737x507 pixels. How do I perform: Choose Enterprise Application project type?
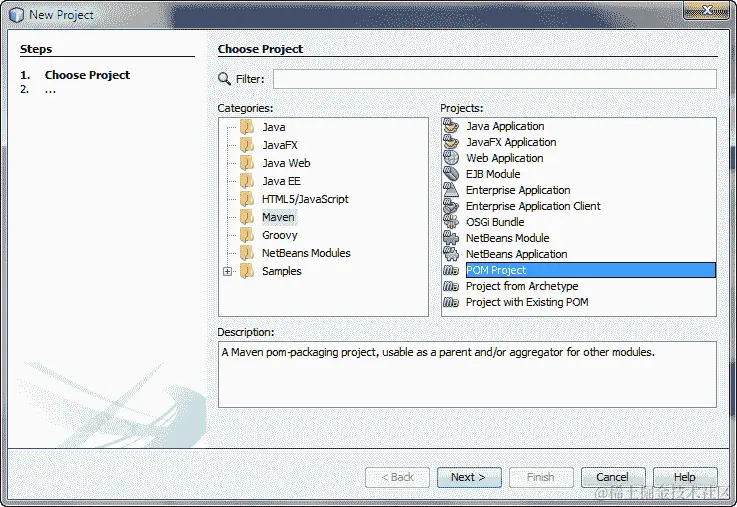click(x=517, y=190)
